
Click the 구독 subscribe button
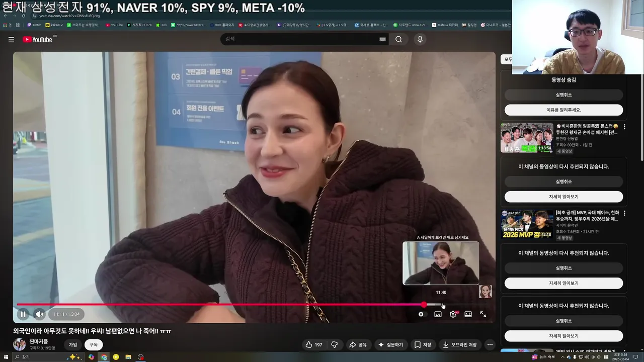(94, 345)
